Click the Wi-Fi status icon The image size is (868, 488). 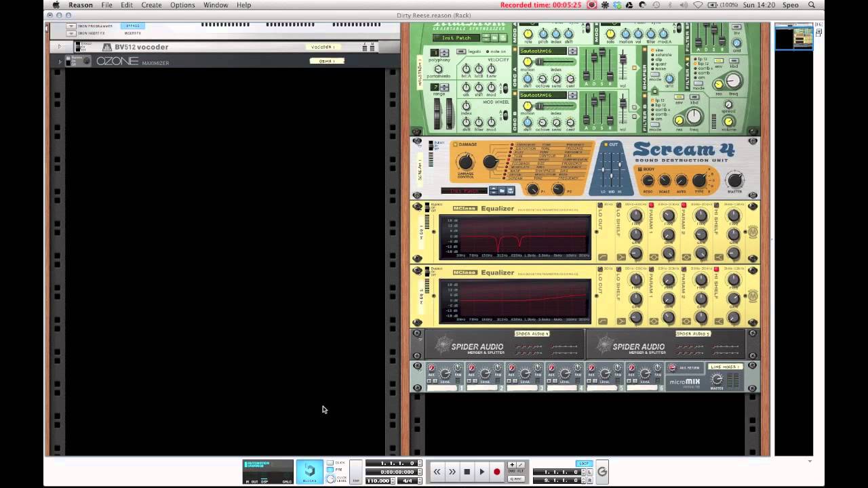[x=698, y=5]
